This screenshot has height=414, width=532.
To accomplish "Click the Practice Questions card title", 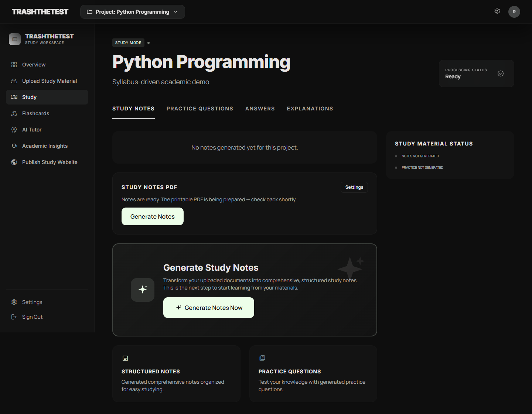I will pos(290,372).
